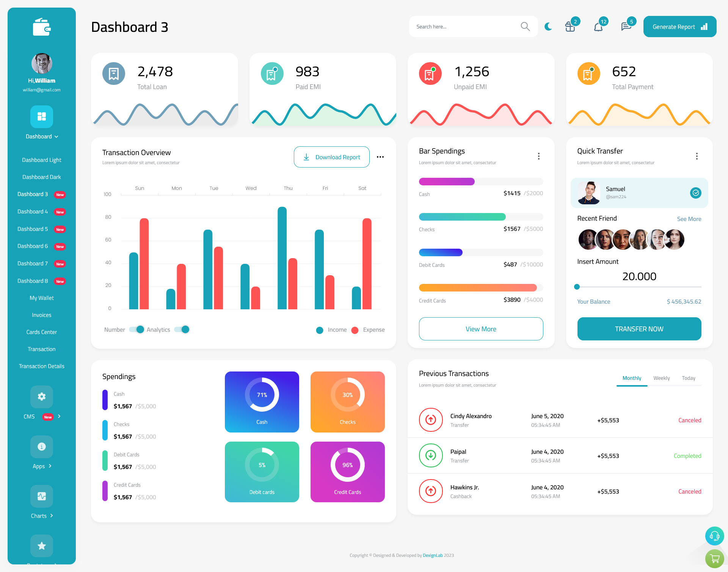Click the My Wallet sidebar icon
Viewport: 728px width, 572px height.
[41, 297]
